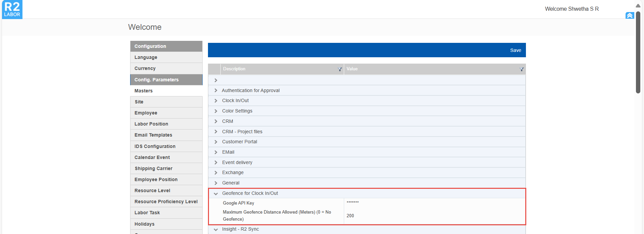This screenshot has height=234, width=644.
Task: Open Email Templates from the sidebar
Action: point(153,135)
